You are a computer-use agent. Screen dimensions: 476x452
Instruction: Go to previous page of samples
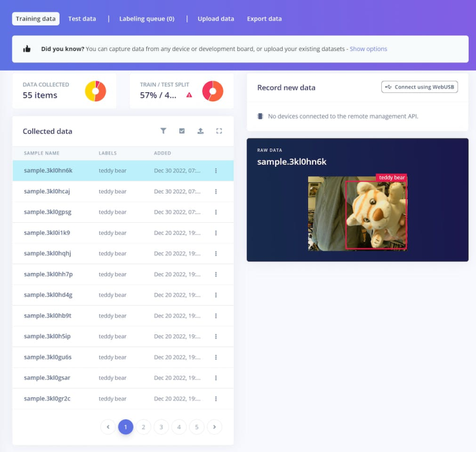[x=108, y=427]
